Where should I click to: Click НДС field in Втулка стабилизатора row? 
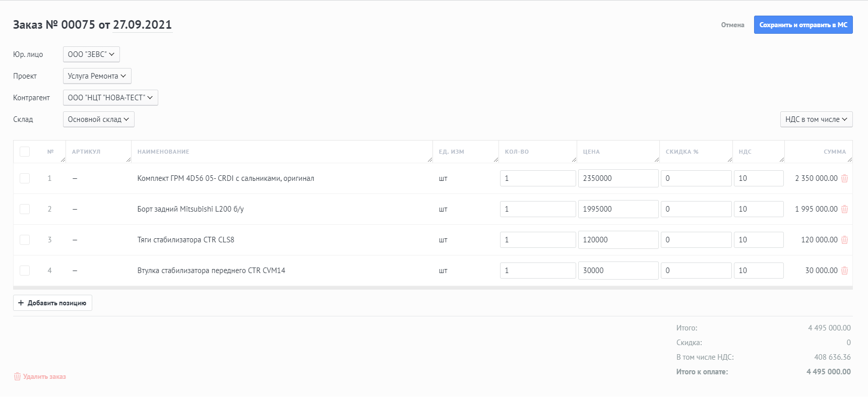tap(759, 271)
